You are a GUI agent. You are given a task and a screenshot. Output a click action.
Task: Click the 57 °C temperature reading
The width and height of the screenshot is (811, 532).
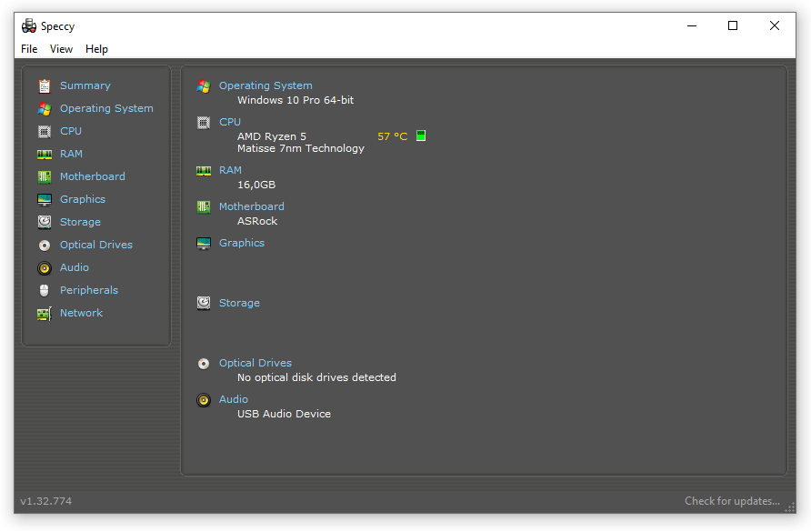pyautogui.click(x=393, y=136)
